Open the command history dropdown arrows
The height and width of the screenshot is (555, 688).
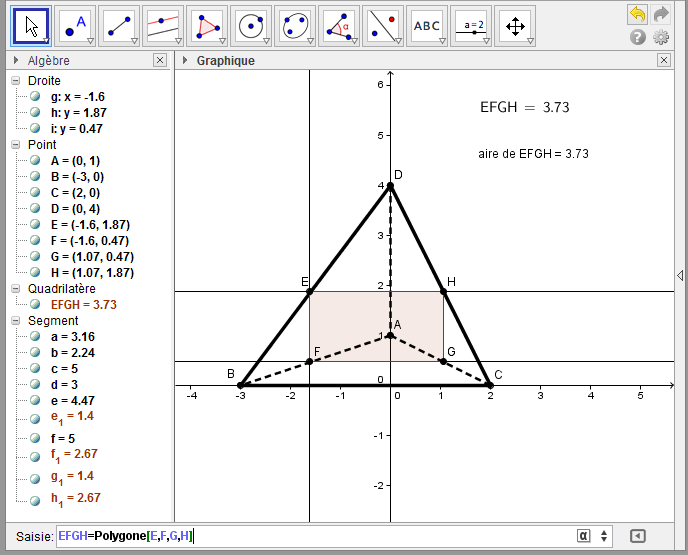point(603,536)
